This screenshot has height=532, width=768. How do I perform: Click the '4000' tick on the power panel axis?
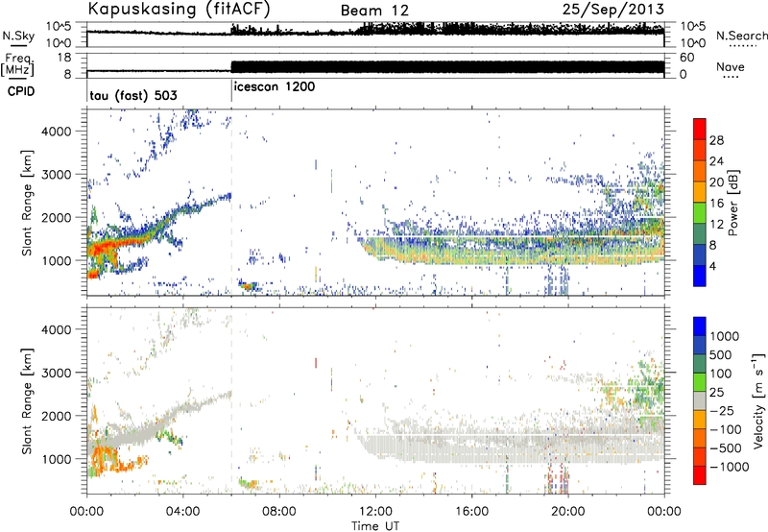click(57, 132)
